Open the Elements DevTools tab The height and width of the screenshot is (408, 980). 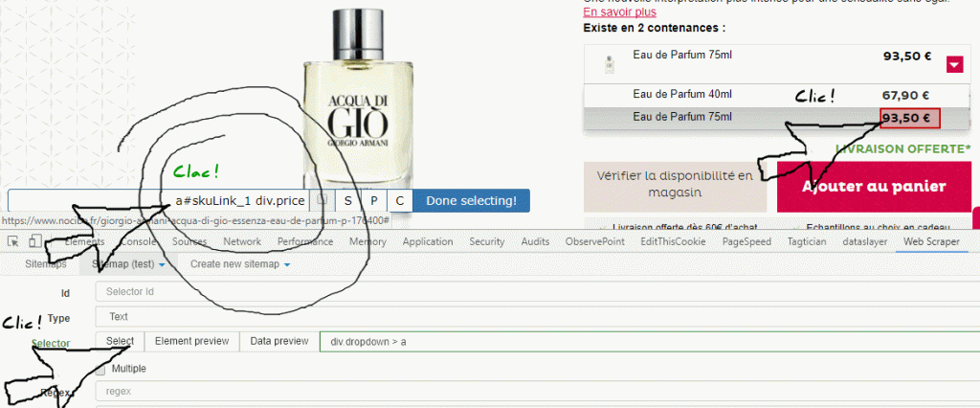click(84, 241)
